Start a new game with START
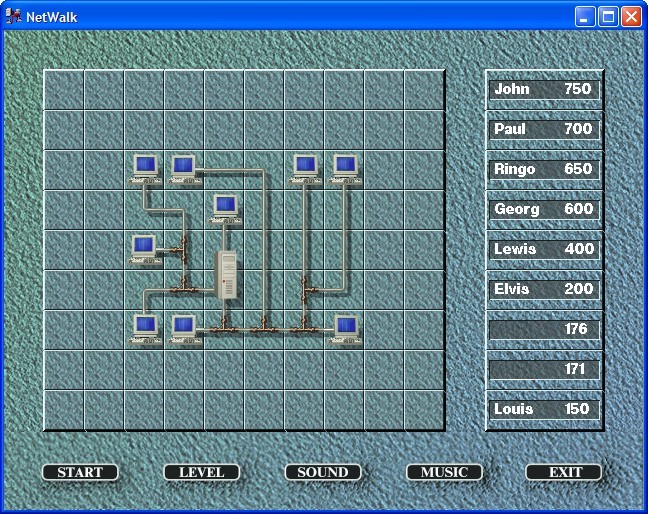 80,472
